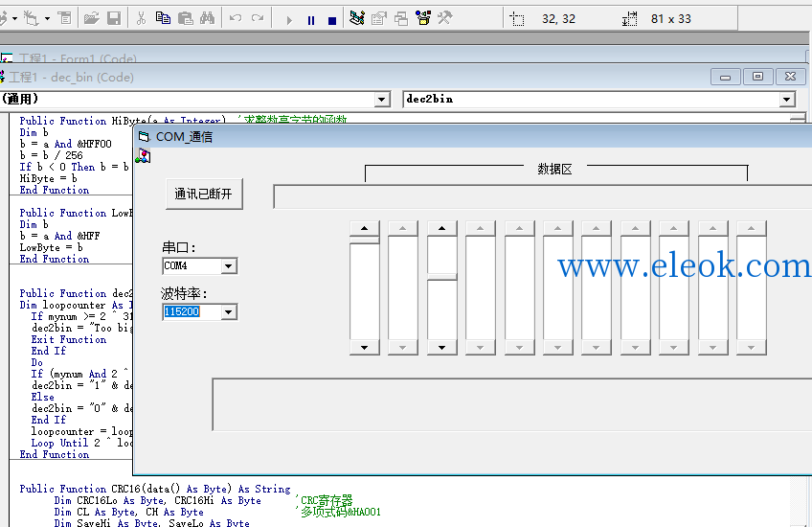Save the project with the floppy icon
812x527 pixels.
[x=114, y=19]
